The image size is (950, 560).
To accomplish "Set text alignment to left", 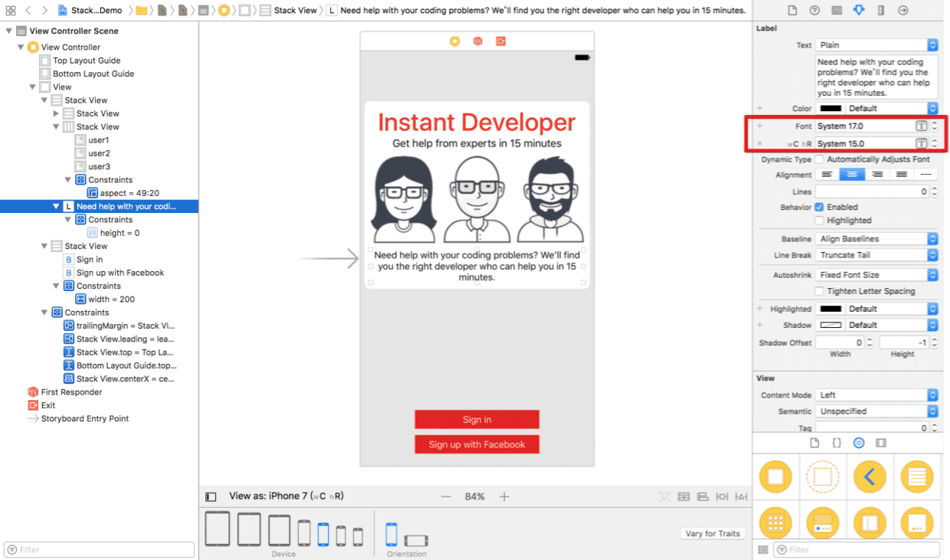I will tap(827, 175).
